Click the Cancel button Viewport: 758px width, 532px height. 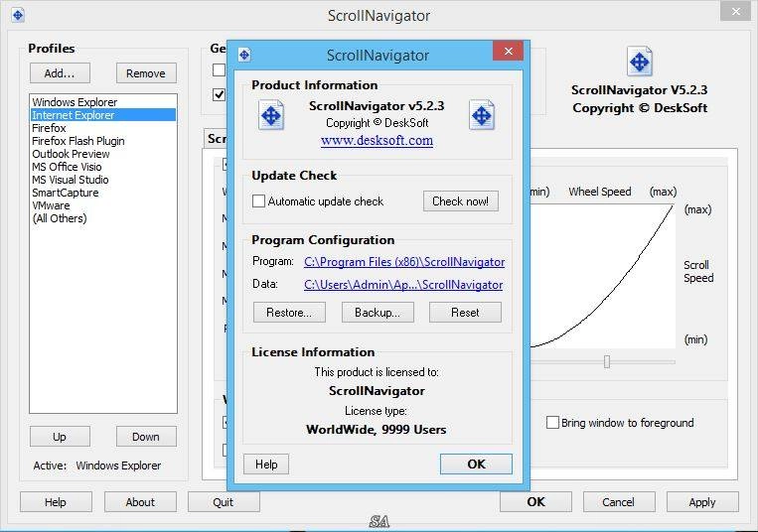pos(619,502)
